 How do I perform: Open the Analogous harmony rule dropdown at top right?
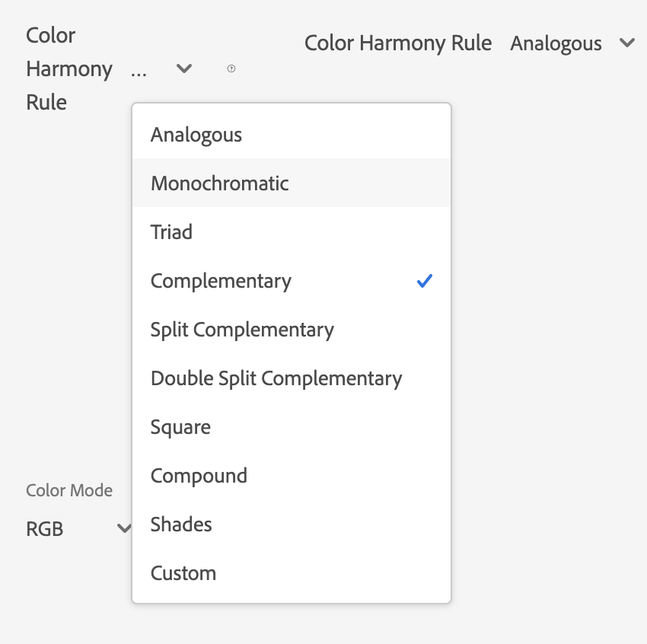626,43
